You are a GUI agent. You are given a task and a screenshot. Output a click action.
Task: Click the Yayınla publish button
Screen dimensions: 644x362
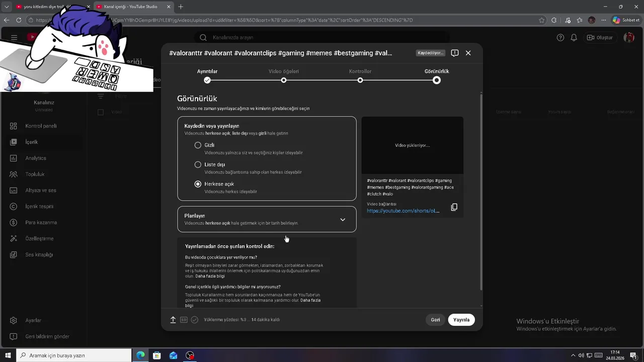click(x=461, y=320)
